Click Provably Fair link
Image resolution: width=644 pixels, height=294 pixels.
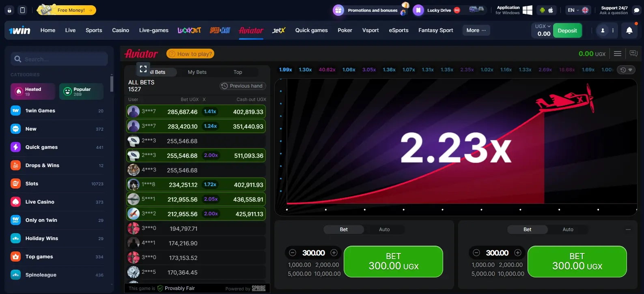click(176, 288)
